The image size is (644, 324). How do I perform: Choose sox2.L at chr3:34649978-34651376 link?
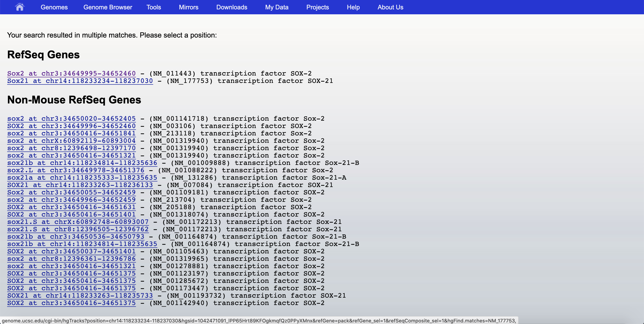pos(76,170)
